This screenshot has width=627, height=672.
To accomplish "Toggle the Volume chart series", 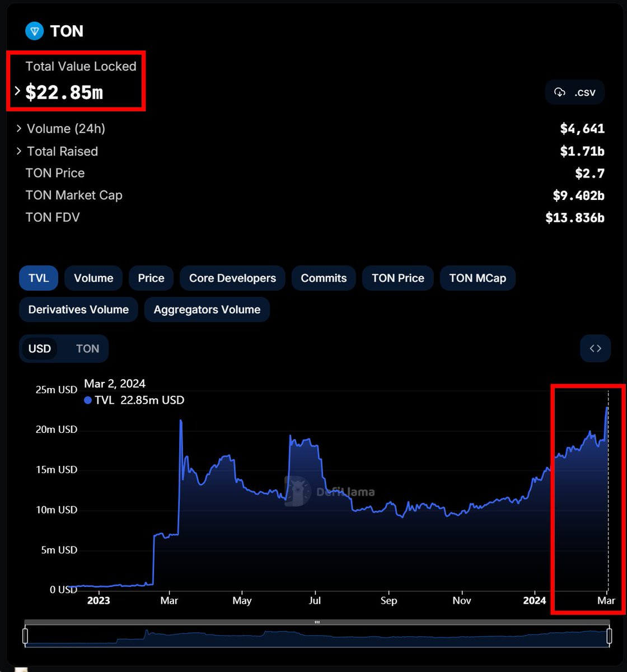I will pyautogui.click(x=93, y=278).
